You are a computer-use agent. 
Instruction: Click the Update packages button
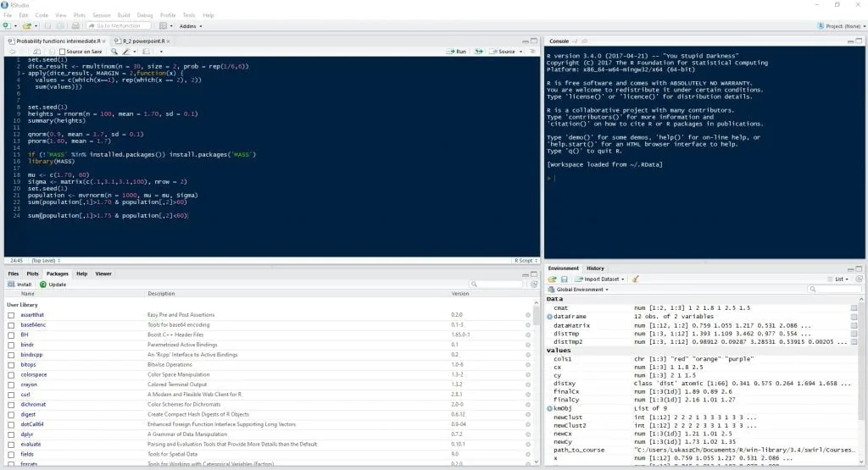tap(53, 285)
